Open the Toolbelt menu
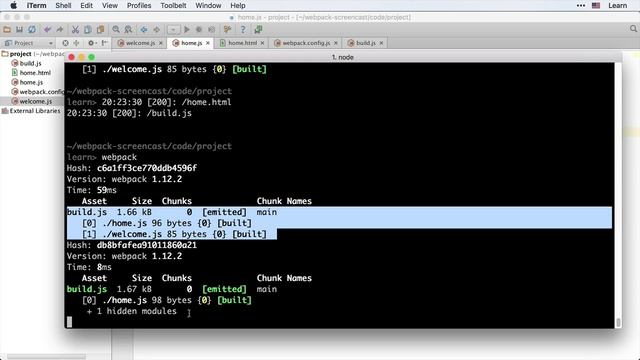The height and width of the screenshot is (360, 640). click(x=173, y=5)
